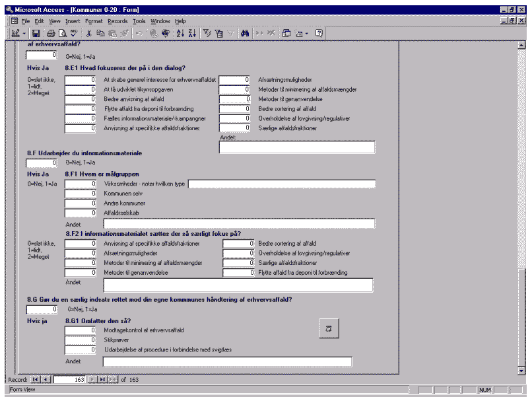This screenshot has width=532, height=403.
Task: Click the 'Andet' text box under 8.G1
Action: pyautogui.click(x=227, y=362)
